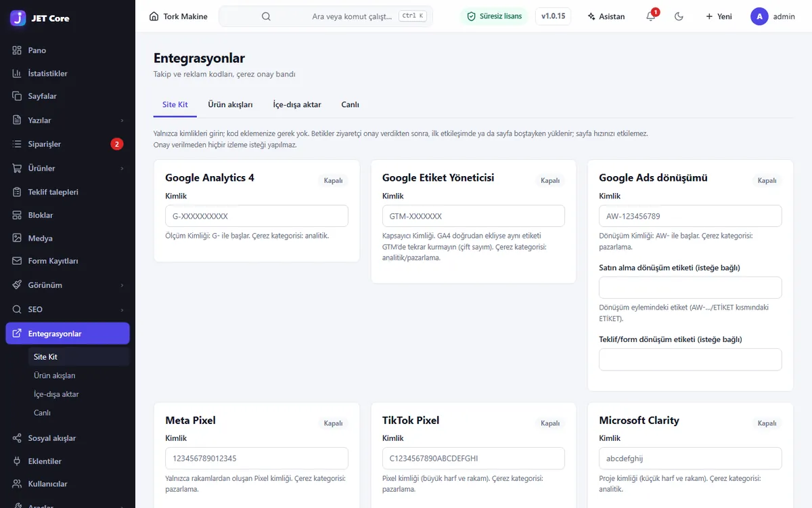Click the Siparişler list icon
Viewport: 812px width, 508px height.
click(17, 144)
